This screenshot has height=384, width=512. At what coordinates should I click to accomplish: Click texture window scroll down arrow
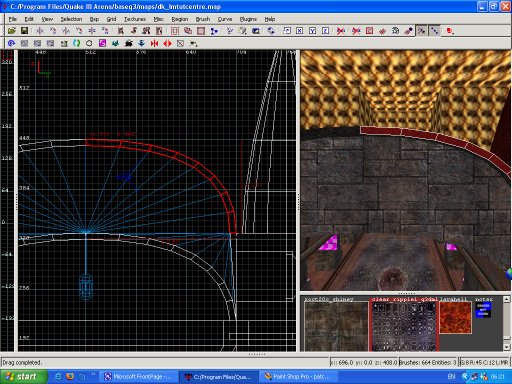click(506, 347)
